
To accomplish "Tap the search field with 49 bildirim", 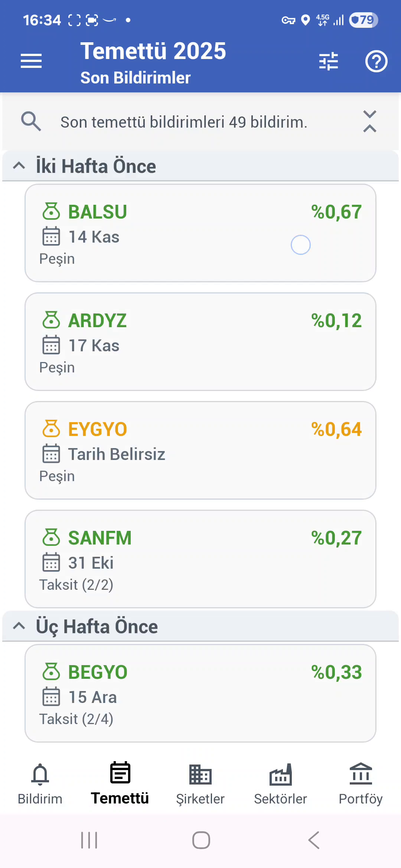I will coord(184,122).
